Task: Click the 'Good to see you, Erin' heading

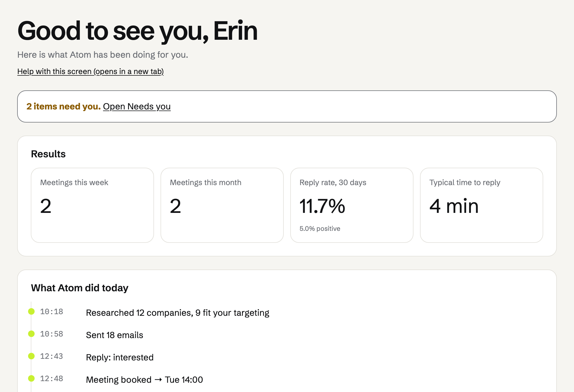Action: point(137,31)
